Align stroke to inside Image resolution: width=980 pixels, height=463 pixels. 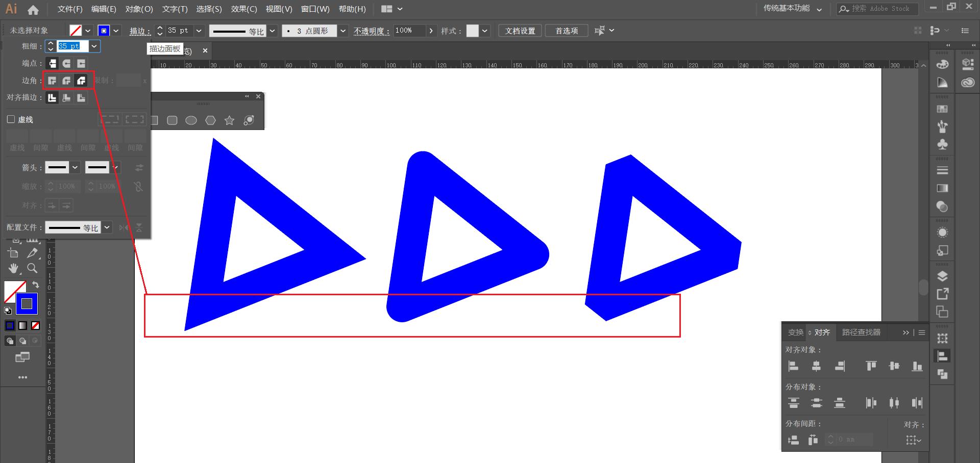click(66, 97)
